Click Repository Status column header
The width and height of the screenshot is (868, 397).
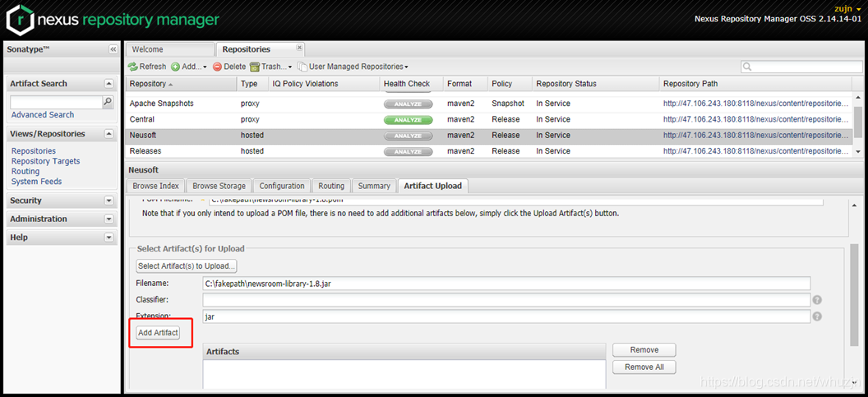596,84
